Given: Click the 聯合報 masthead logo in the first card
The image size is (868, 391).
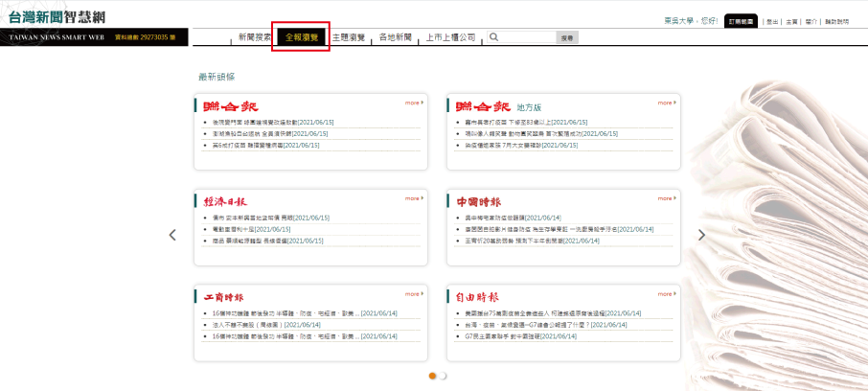Looking at the screenshot, I should pyautogui.click(x=231, y=106).
